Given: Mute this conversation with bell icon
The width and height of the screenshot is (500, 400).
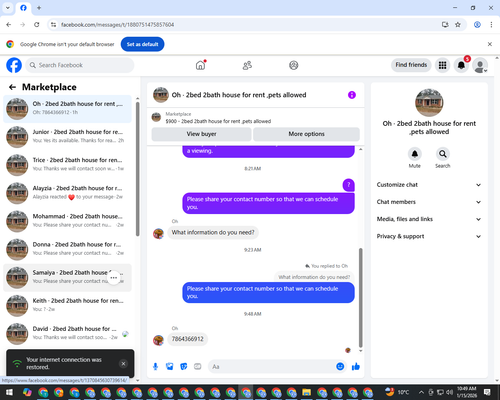Looking at the screenshot, I should coord(415,154).
